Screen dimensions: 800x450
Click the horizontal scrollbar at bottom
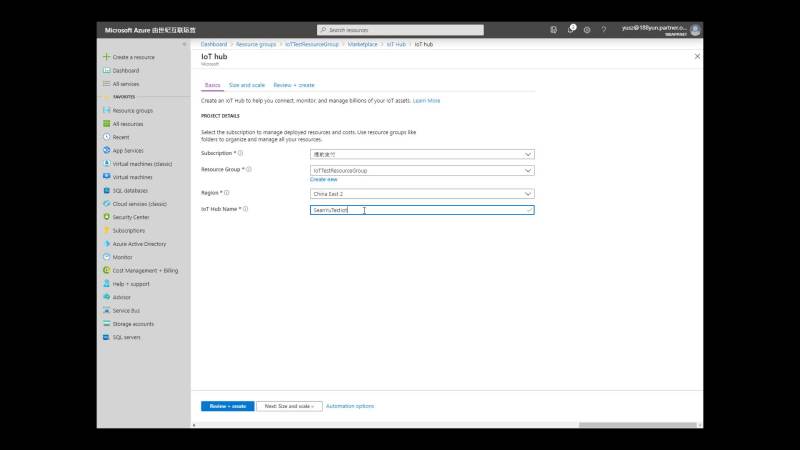pos(638,425)
